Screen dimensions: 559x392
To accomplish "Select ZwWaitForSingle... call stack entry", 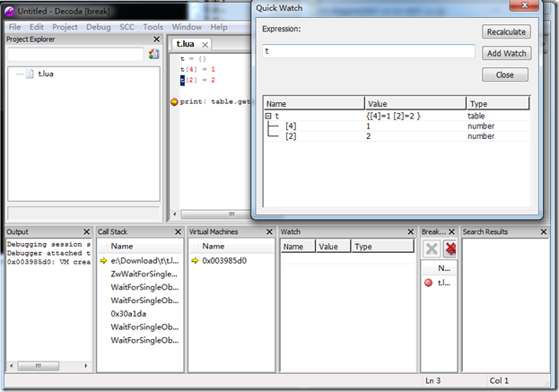I will (x=144, y=274).
